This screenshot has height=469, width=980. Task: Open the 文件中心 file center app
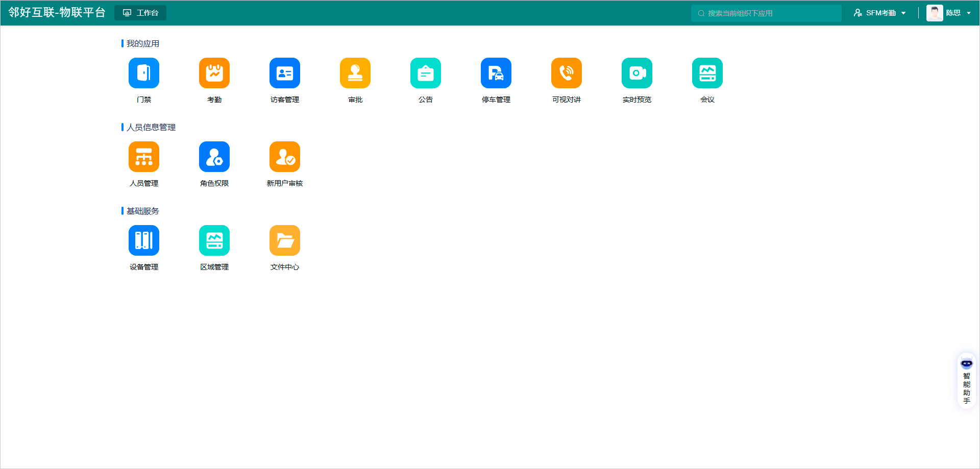[284, 240]
